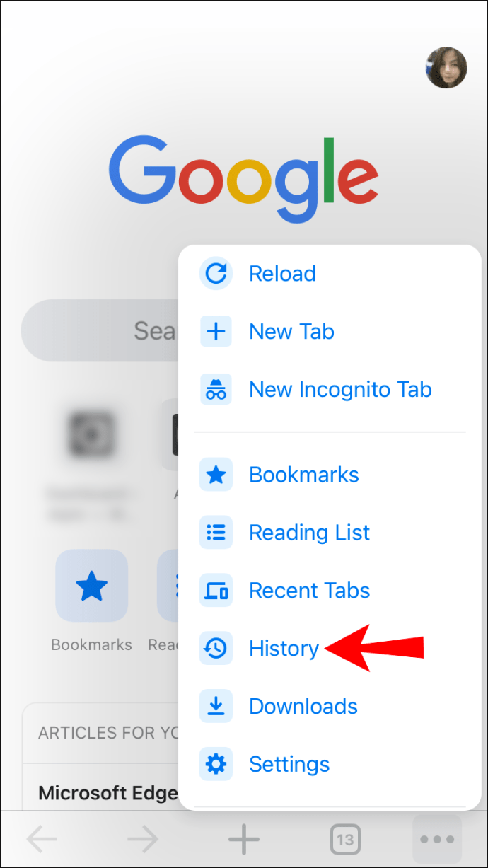Image resolution: width=488 pixels, height=868 pixels.
Task: Go back with the left arrow
Action: [x=42, y=840]
